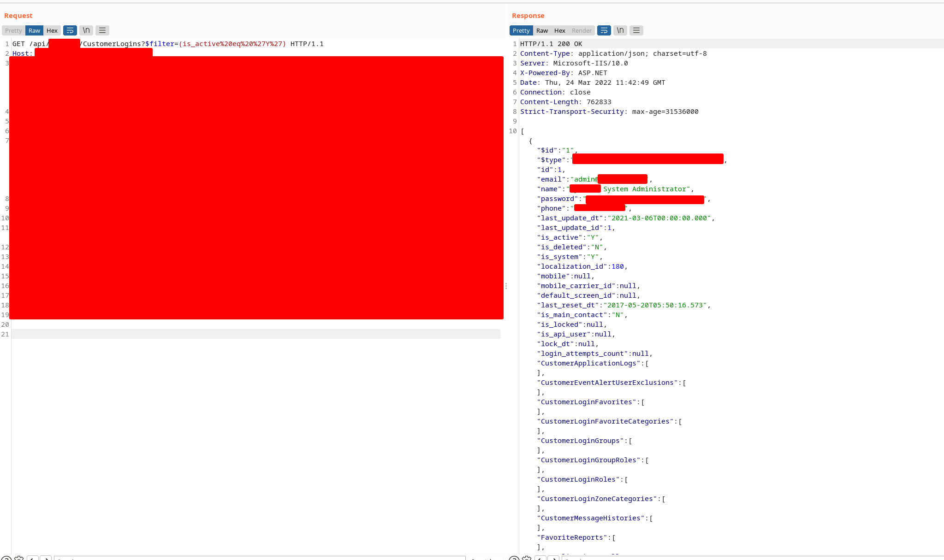
Task: Click the next match arrow below the Request panel
Action: pos(46,558)
